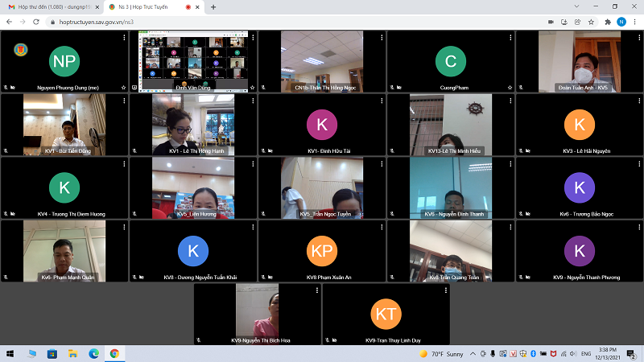Open options menu on KV9-Tran Thuy Linh Duy tile
The image size is (644, 362).
[446, 290]
